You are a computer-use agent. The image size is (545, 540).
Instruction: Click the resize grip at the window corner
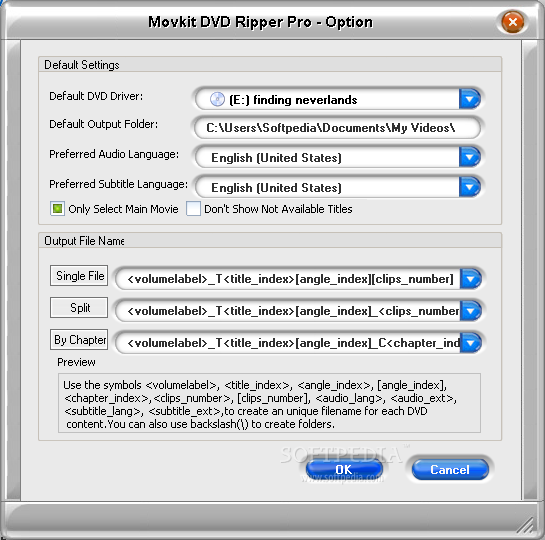coord(526,525)
